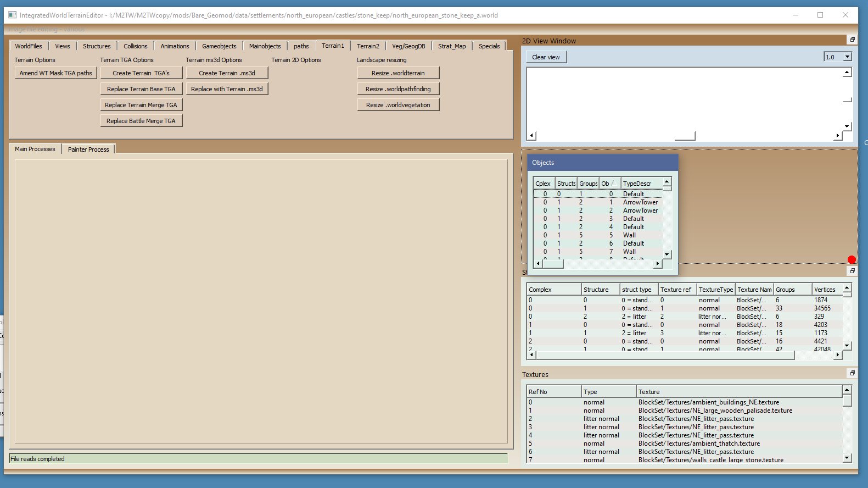Image resolution: width=868 pixels, height=488 pixels.
Task: Select the first ArrowTower row in Objects
Action: point(598,202)
